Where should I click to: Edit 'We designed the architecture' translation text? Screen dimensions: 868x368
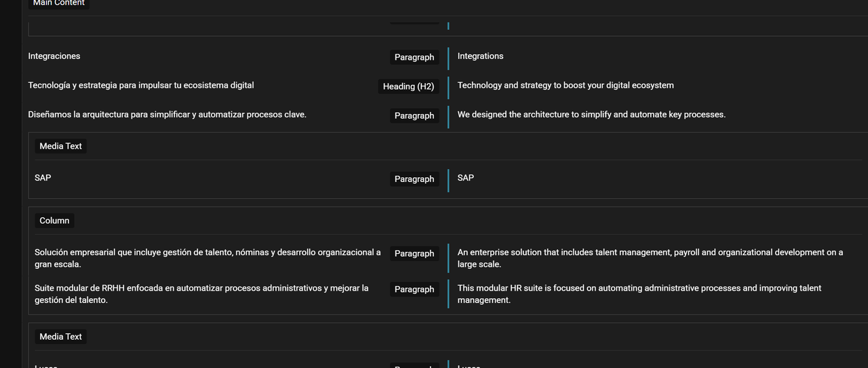pos(591,115)
